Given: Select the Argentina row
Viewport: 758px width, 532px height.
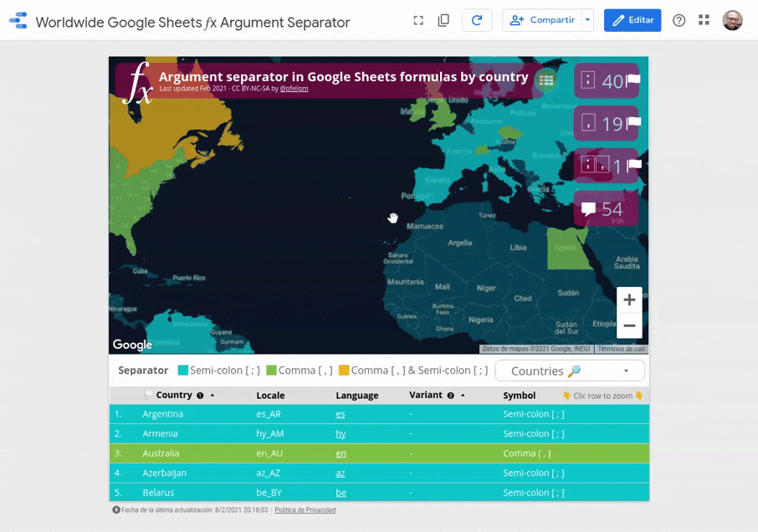Looking at the screenshot, I should tap(379, 414).
